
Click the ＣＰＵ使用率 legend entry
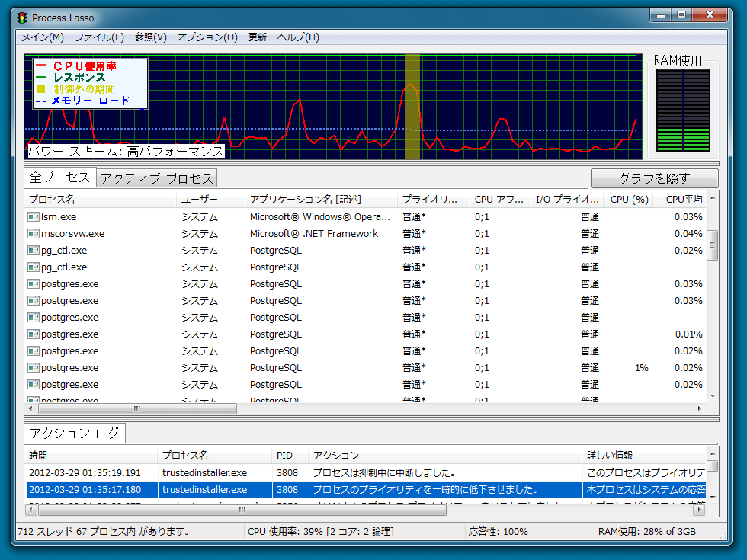tap(85, 66)
